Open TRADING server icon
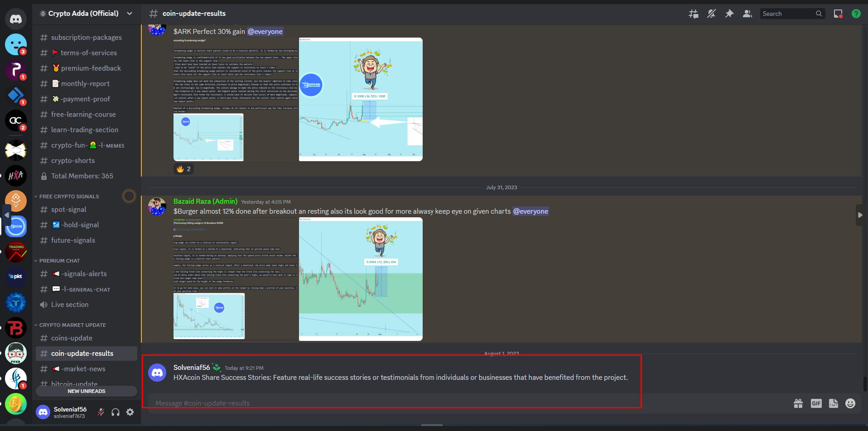 coord(16,252)
